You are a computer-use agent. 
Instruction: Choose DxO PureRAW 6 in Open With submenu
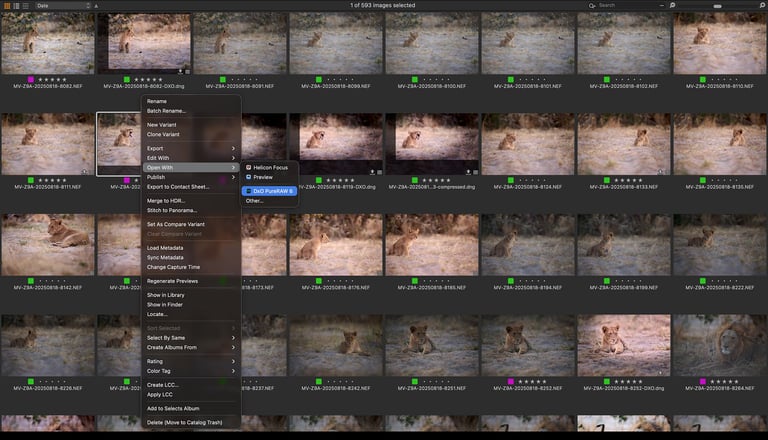click(x=272, y=190)
